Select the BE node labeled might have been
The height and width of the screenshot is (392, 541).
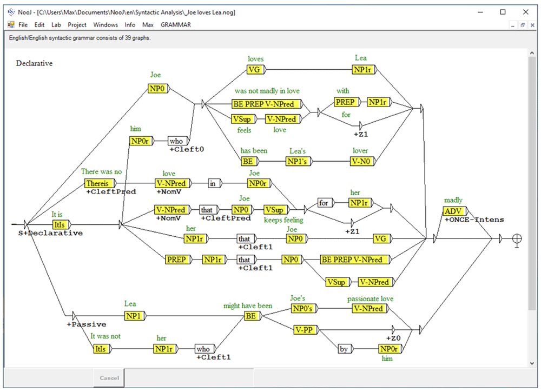coord(252,316)
